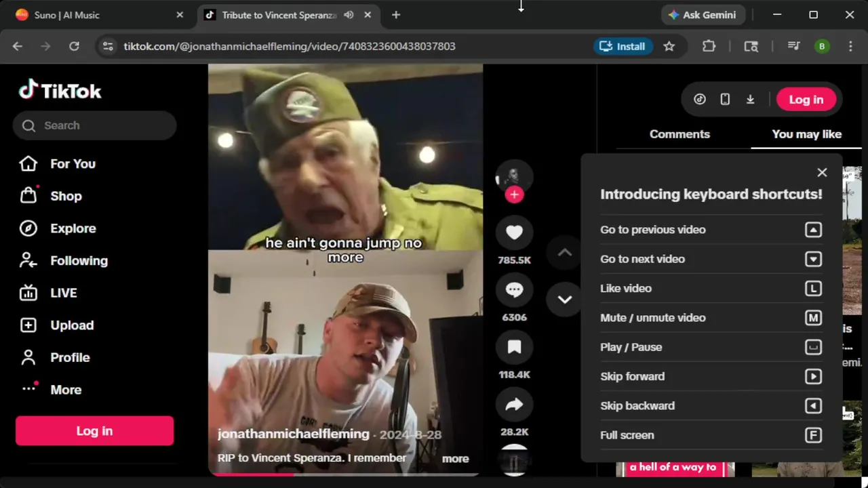
Task: Click the Install app button in address bar
Action: click(x=623, y=46)
